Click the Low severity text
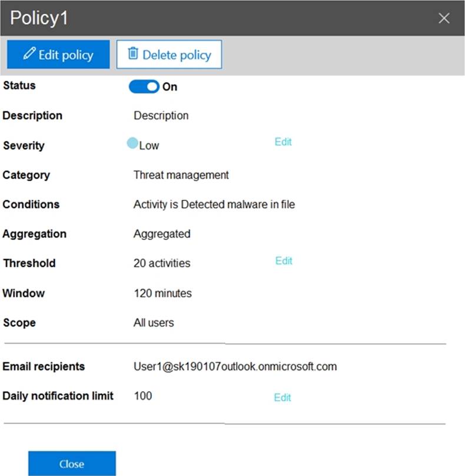Screen dimensions: 465x476 [x=149, y=145]
